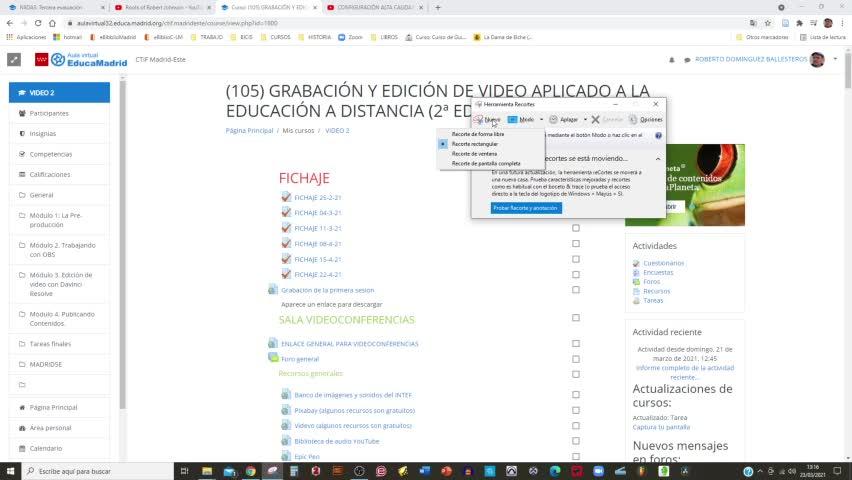Open the notifications bell icon
This screenshot has width=852, height=480.
click(672, 60)
